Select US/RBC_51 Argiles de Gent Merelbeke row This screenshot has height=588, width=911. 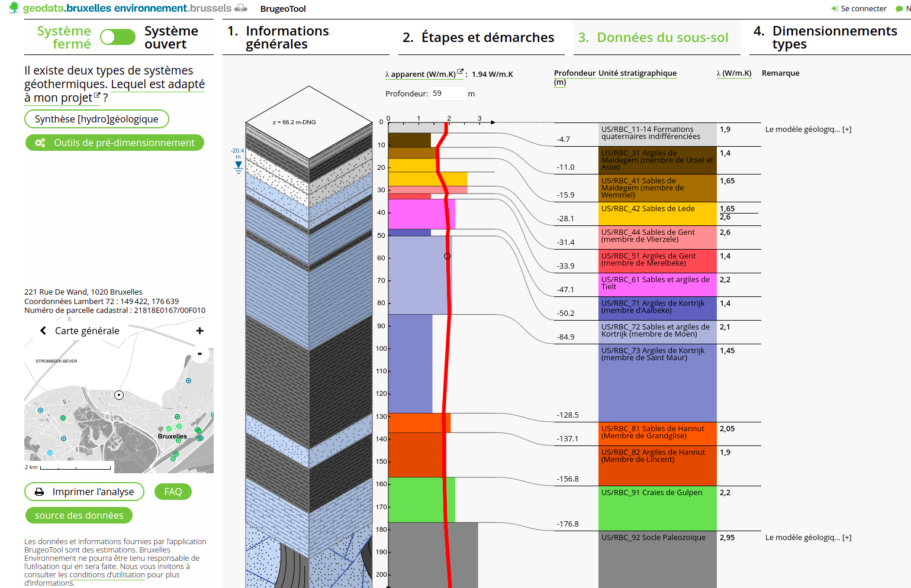click(x=657, y=261)
